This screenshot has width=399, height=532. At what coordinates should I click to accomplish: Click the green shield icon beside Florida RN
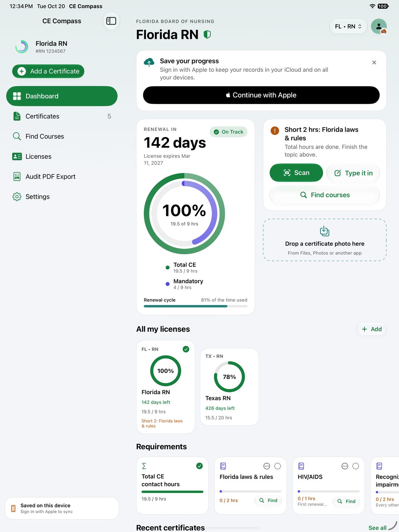coord(207,34)
